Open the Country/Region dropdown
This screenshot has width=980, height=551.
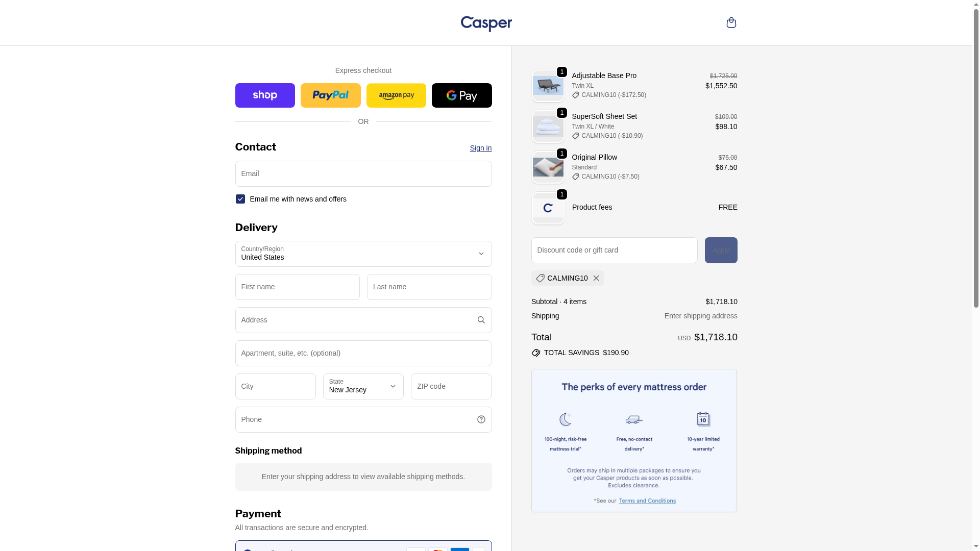point(363,254)
